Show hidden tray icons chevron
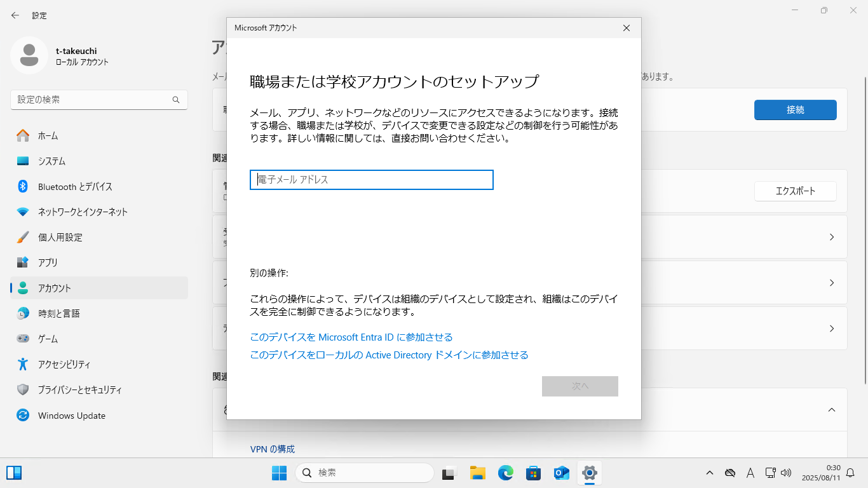This screenshot has height=488, width=868. (x=710, y=473)
